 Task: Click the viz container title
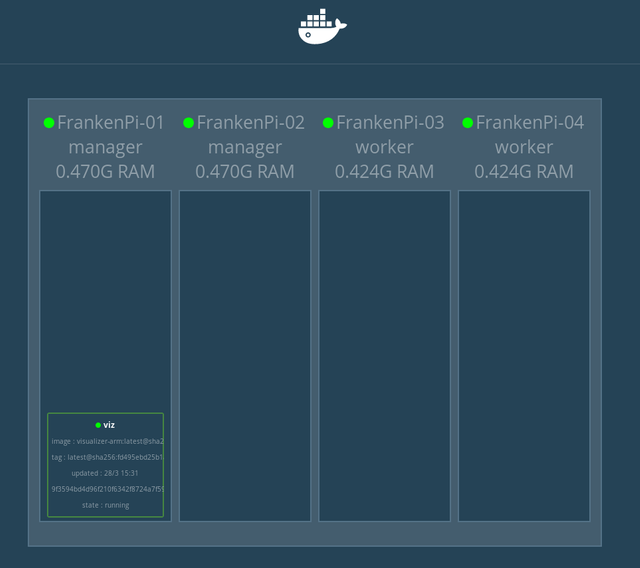click(109, 425)
